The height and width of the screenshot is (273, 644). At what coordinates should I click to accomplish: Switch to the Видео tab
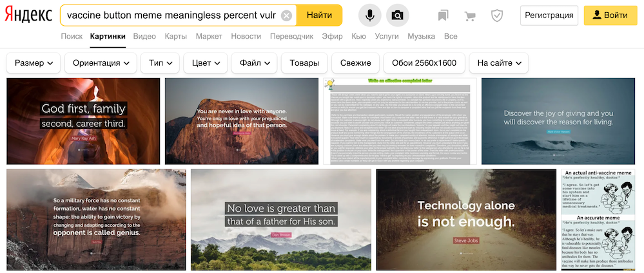tap(144, 36)
